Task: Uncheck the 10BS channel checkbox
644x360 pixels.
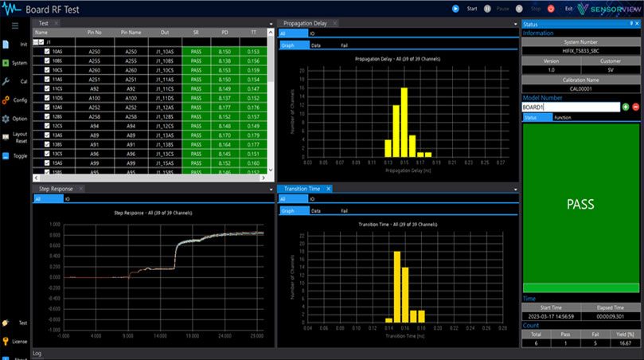Action: (47, 61)
